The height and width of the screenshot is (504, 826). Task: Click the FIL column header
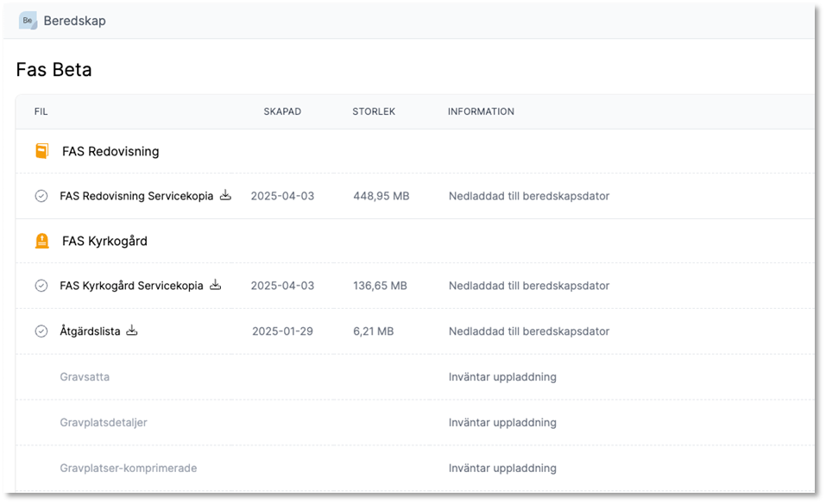point(41,111)
